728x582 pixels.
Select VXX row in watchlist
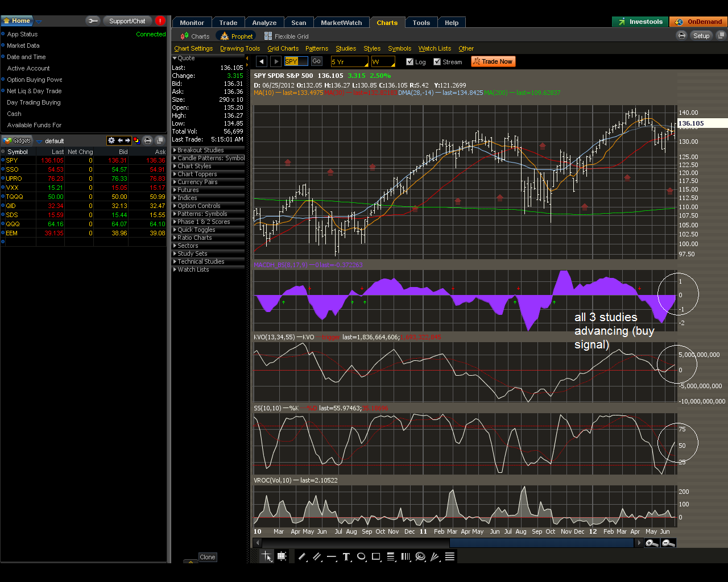click(84, 188)
